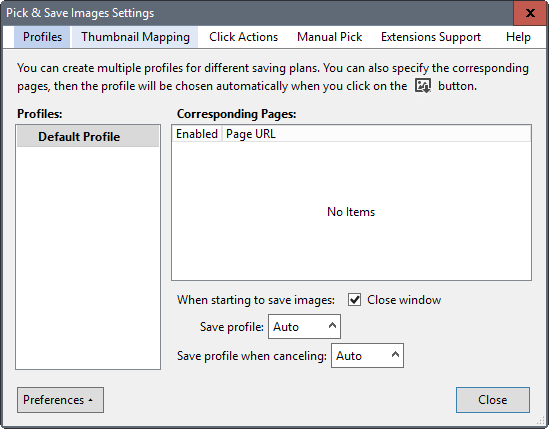Close the settings dialog with the X
The width and height of the screenshot is (549, 429).
point(530,13)
